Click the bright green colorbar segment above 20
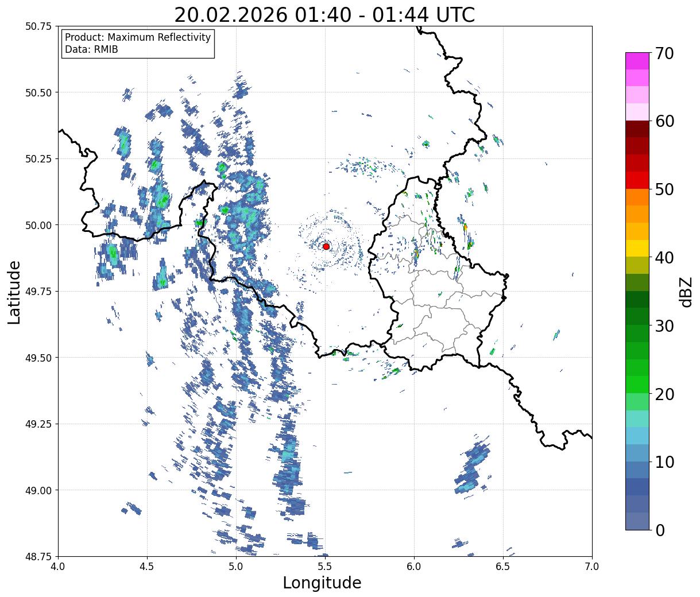Viewport: 700px width, 597px height. click(x=637, y=385)
